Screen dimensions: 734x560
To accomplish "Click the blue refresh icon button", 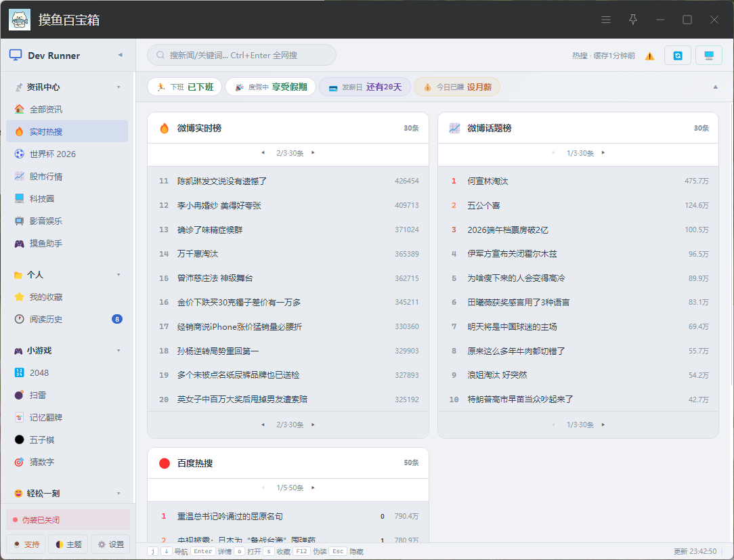I will [677, 56].
